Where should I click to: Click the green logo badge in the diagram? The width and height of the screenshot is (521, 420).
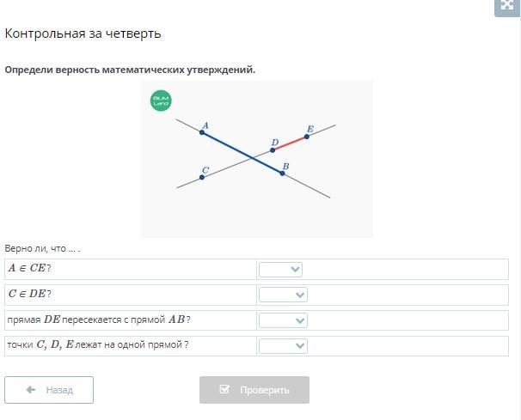click(x=161, y=100)
